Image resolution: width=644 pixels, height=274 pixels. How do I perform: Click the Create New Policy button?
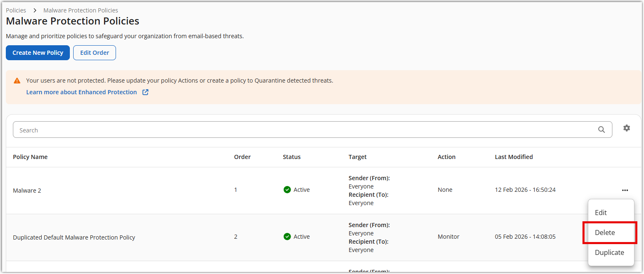(x=38, y=53)
